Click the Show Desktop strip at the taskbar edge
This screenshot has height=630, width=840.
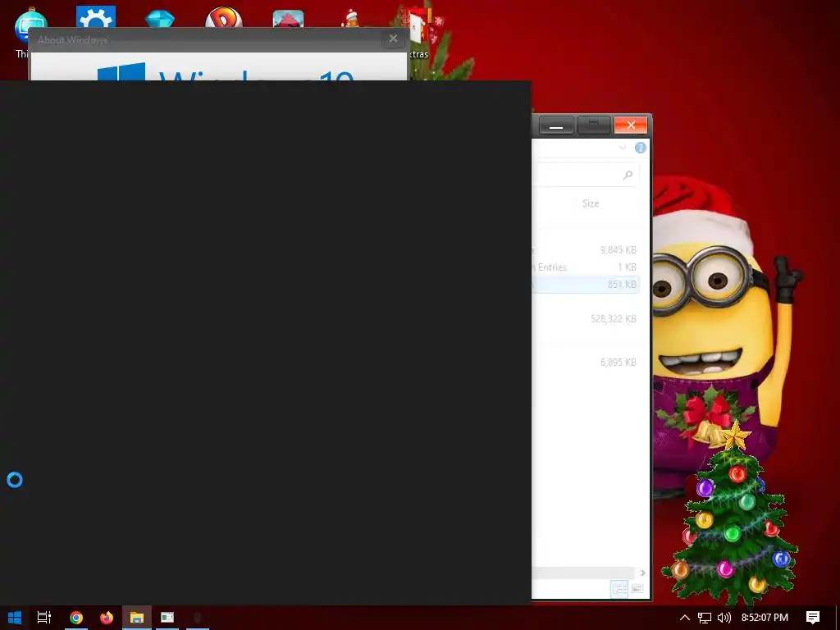coord(838,618)
